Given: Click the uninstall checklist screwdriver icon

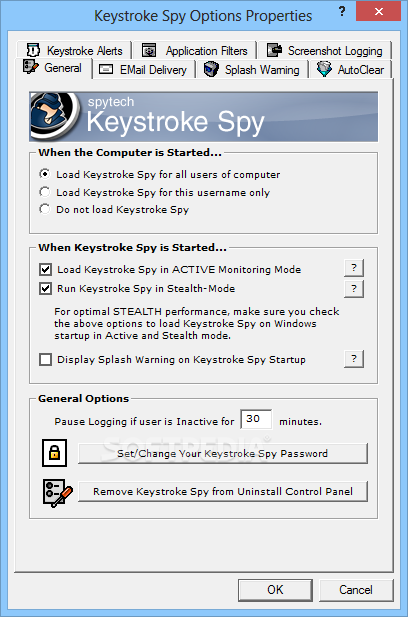Looking at the screenshot, I should pos(57,493).
